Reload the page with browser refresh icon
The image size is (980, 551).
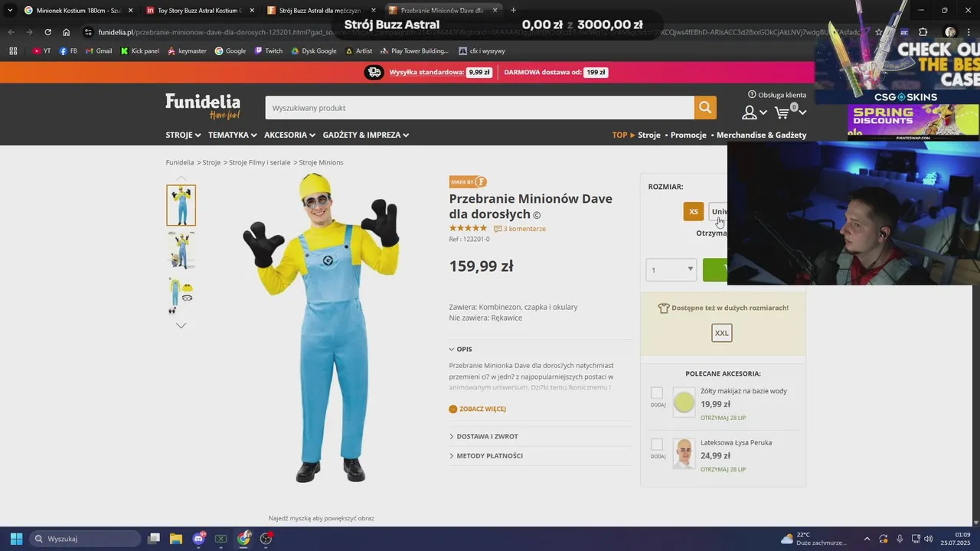coord(47,32)
